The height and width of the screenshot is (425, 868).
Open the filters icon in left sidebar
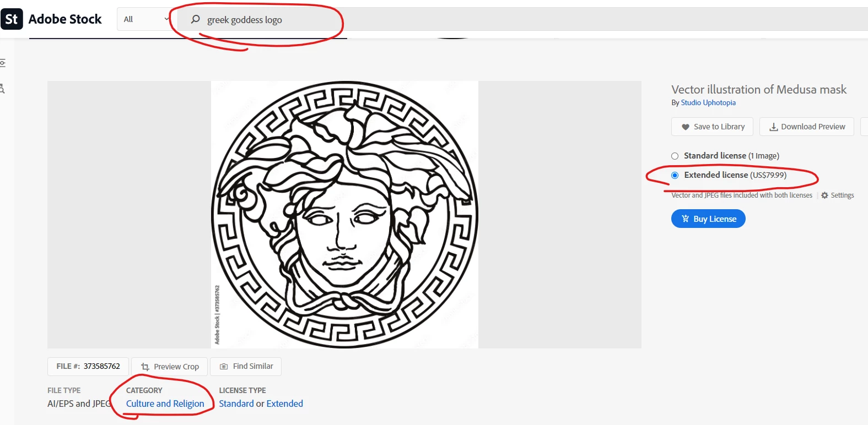coord(2,63)
